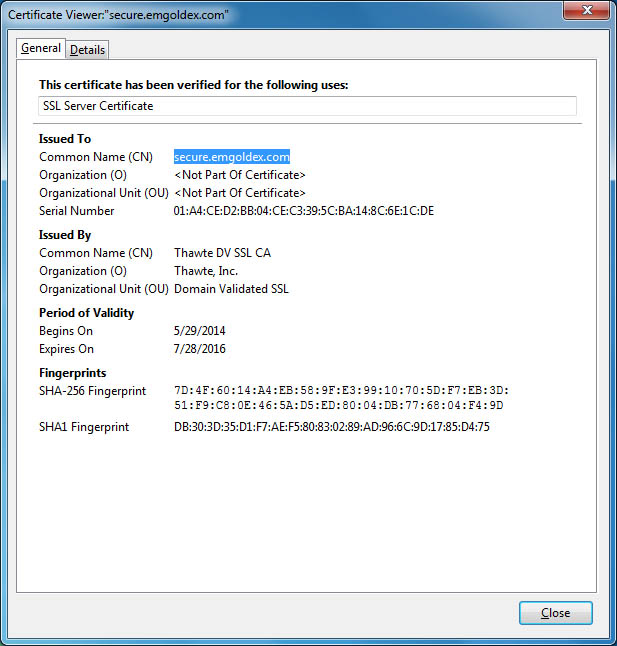The width and height of the screenshot is (617, 646).
Task: Click the Close button at the bottom
Action: (x=556, y=613)
